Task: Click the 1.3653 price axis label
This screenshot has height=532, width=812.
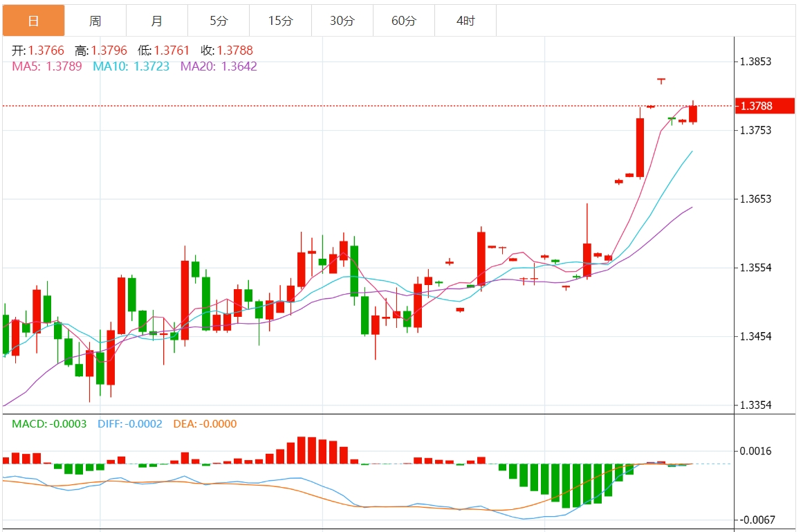Action: click(755, 199)
